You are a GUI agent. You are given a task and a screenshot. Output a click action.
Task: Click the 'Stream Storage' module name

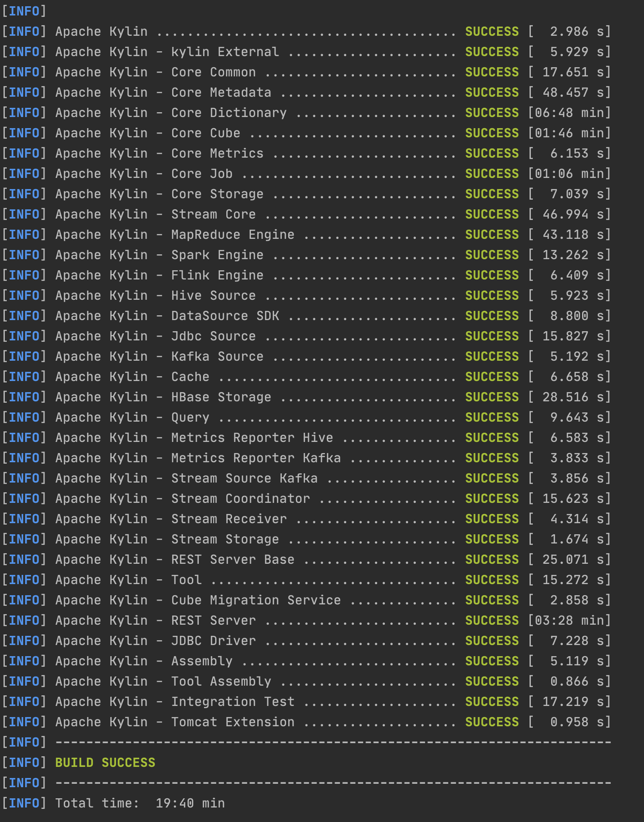click(x=225, y=539)
